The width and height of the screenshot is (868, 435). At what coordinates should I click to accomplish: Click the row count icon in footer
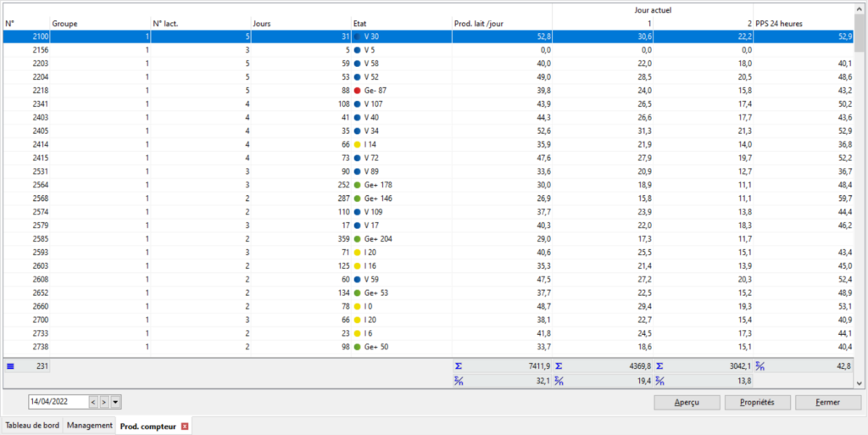click(10, 366)
